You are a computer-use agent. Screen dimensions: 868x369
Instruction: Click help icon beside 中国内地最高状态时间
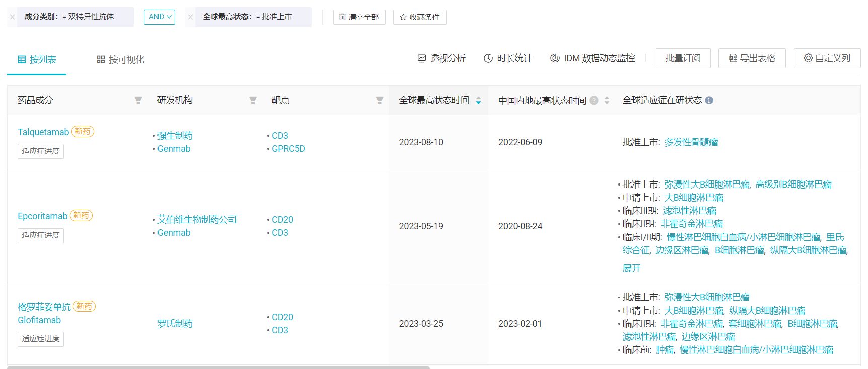point(594,100)
